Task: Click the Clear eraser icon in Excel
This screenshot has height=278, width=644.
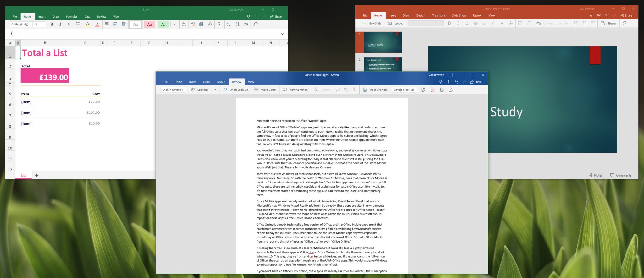Action: [x=210, y=24]
